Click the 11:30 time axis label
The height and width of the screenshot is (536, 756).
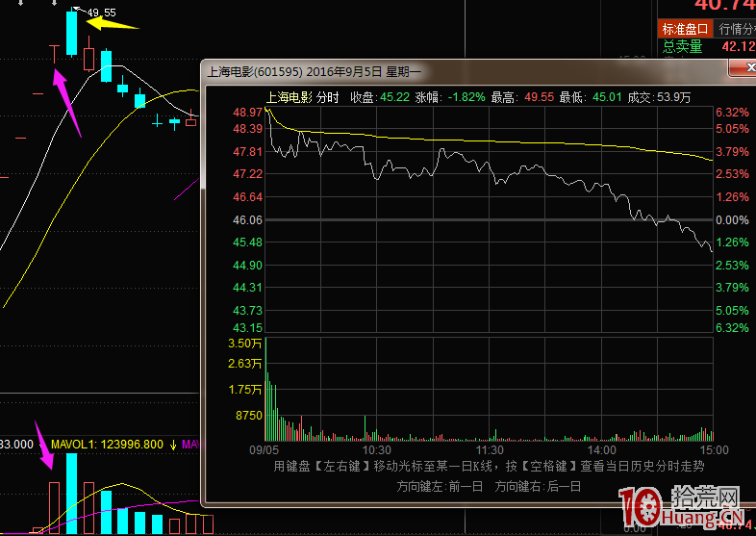click(490, 450)
